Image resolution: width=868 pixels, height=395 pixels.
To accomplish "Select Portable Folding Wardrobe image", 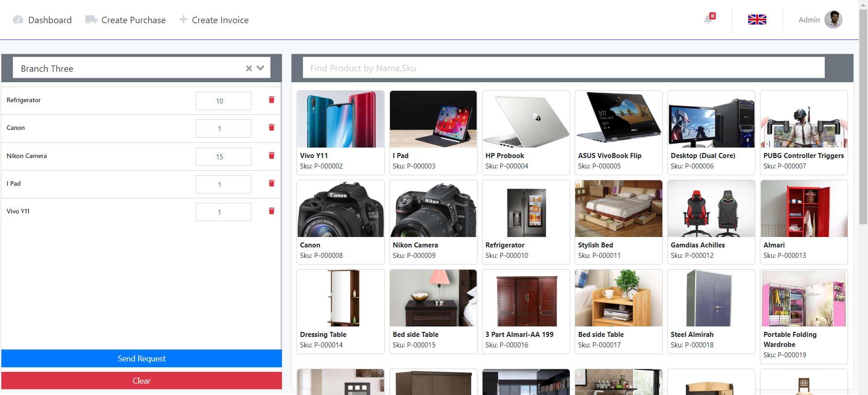I will (x=804, y=298).
